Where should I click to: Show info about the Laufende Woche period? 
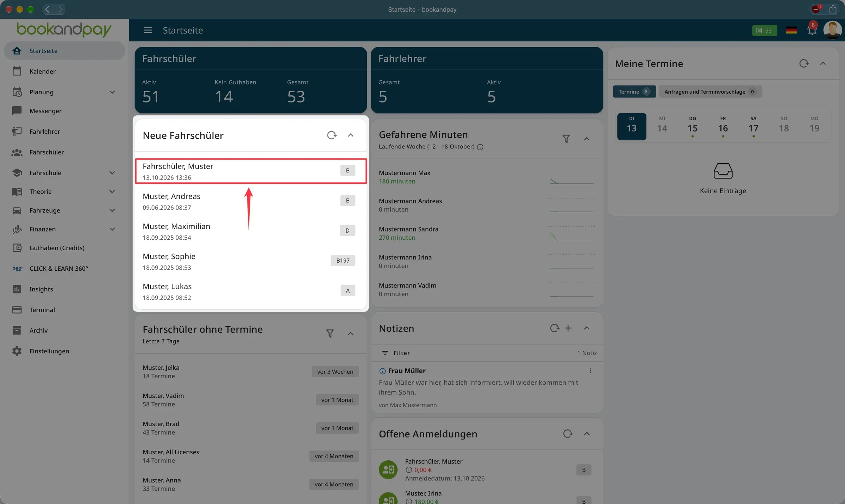(x=480, y=147)
